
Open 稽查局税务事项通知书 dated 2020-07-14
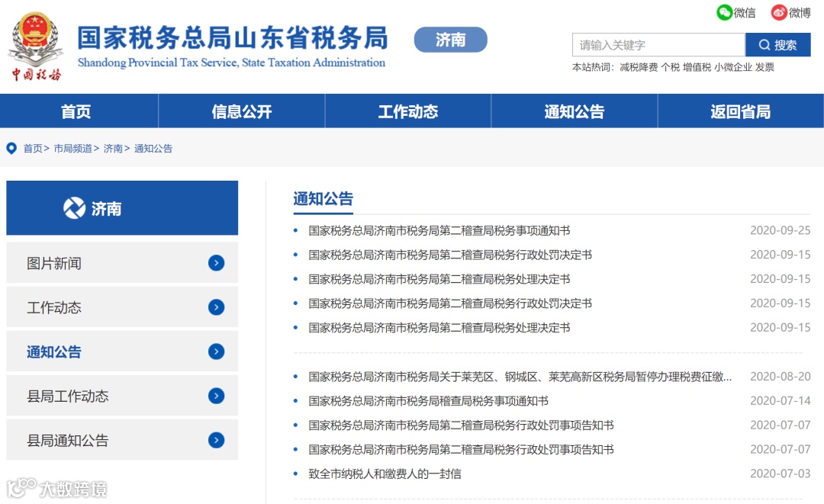(x=428, y=401)
